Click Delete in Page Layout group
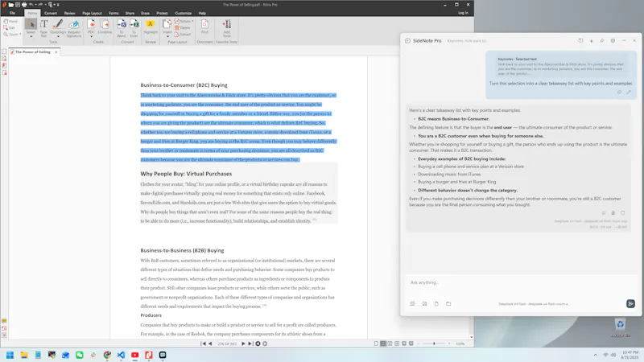 click(x=183, y=27)
